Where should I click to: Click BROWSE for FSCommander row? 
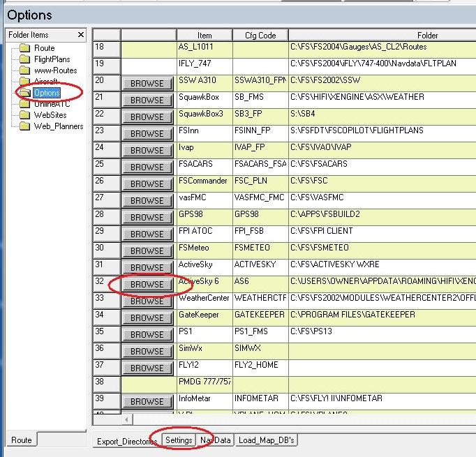point(147,184)
